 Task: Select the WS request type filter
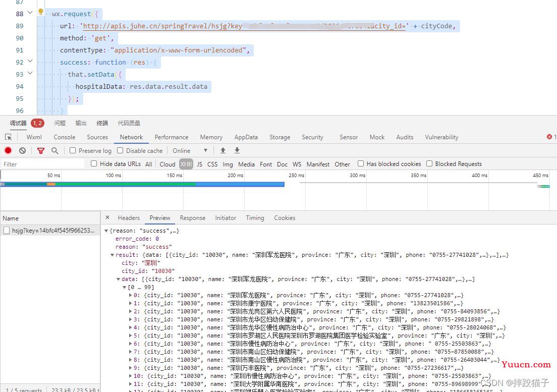[297, 164]
